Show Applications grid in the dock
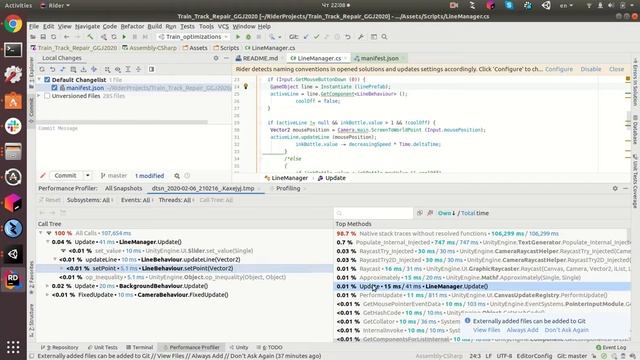The height and width of the screenshot is (360, 640). (x=13, y=347)
